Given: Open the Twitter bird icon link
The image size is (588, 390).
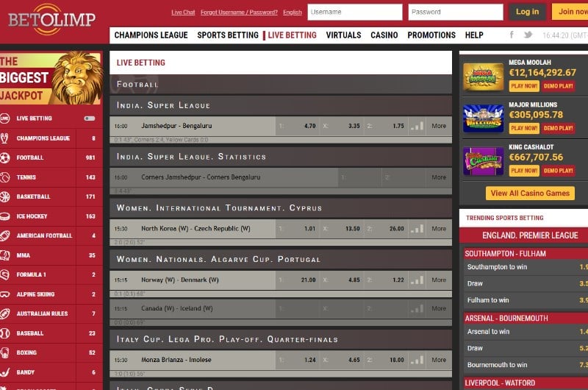Looking at the screenshot, I should [528, 35].
